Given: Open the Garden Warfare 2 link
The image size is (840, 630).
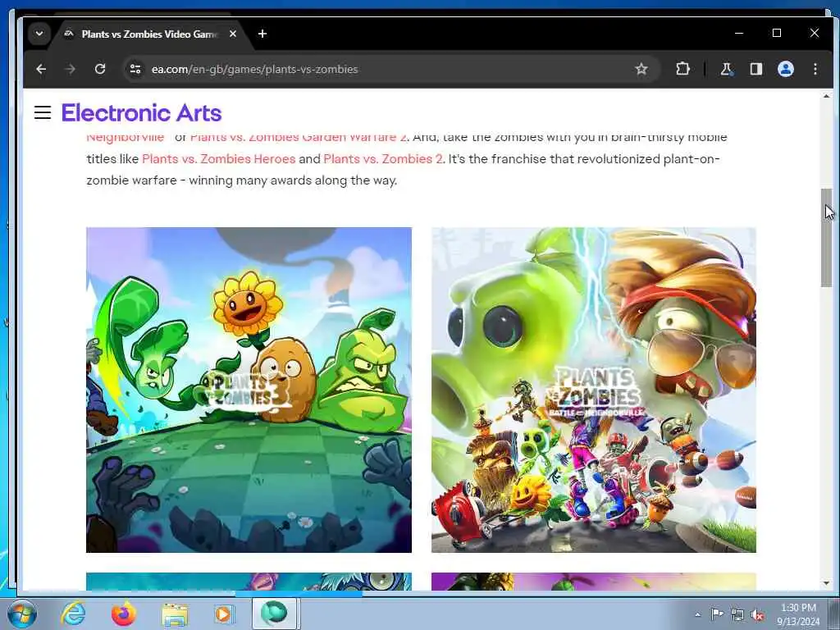Looking at the screenshot, I should (299, 137).
